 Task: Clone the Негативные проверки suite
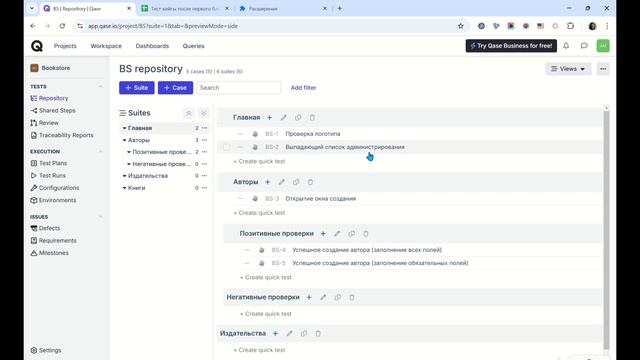tap(338, 298)
